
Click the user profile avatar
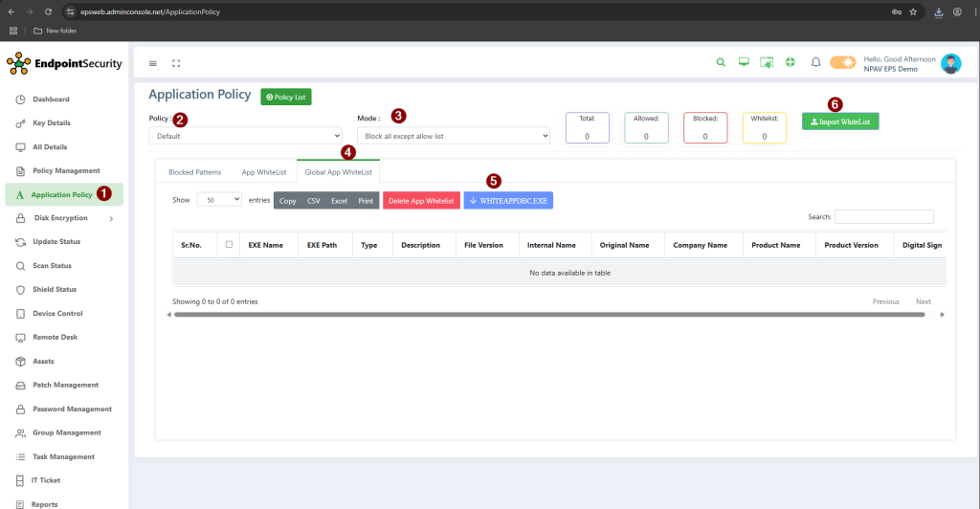pyautogui.click(x=950, y=63)
